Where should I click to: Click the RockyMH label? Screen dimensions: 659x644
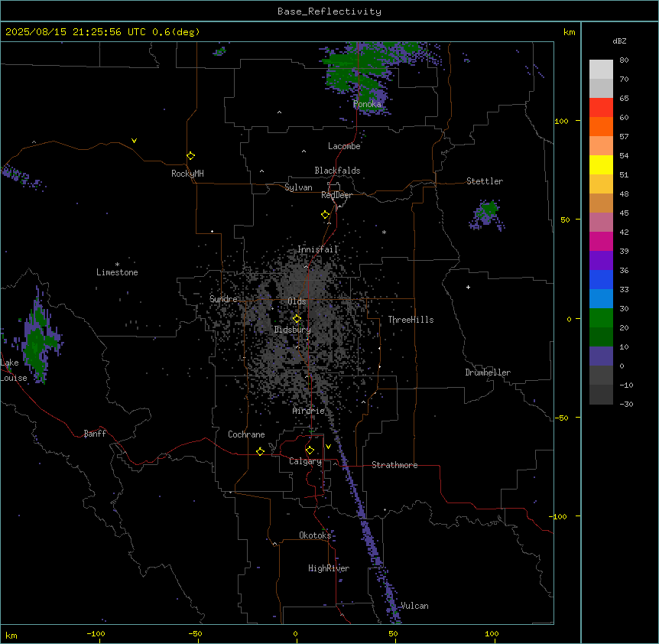click(187, 174)
